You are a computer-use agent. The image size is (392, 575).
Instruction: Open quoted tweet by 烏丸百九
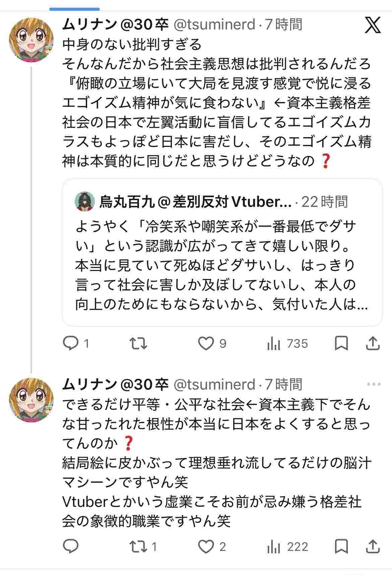pyautogui.click(x=222, y=265)
